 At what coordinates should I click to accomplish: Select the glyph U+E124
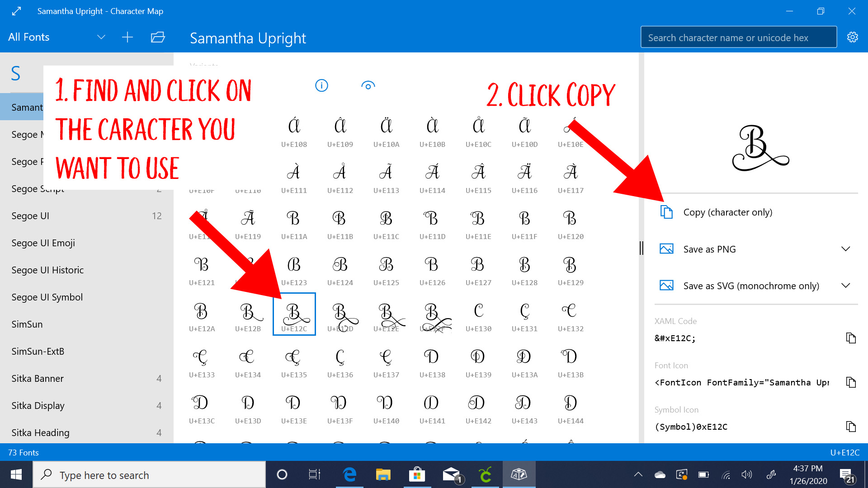pyautogui.click(x=340, y=268)
